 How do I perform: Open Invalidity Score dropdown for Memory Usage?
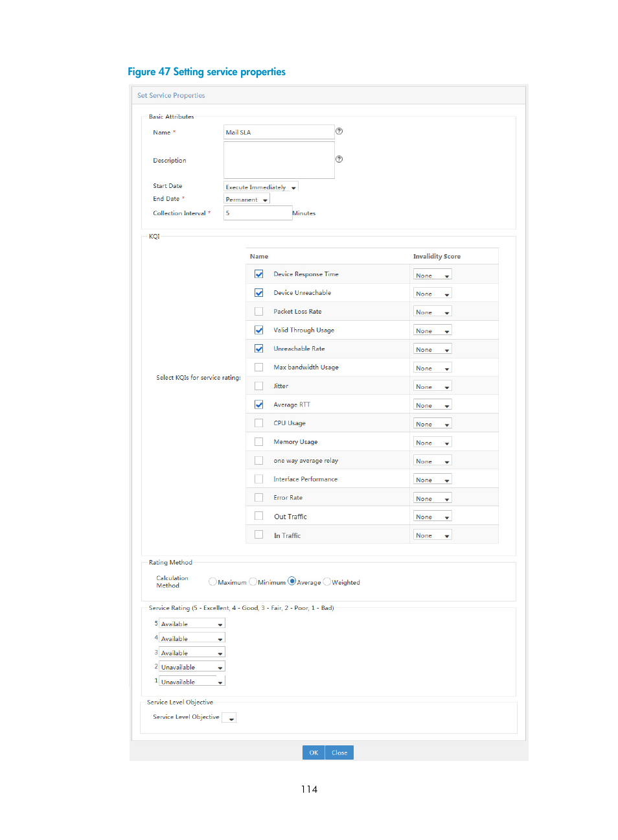[433, 443]
